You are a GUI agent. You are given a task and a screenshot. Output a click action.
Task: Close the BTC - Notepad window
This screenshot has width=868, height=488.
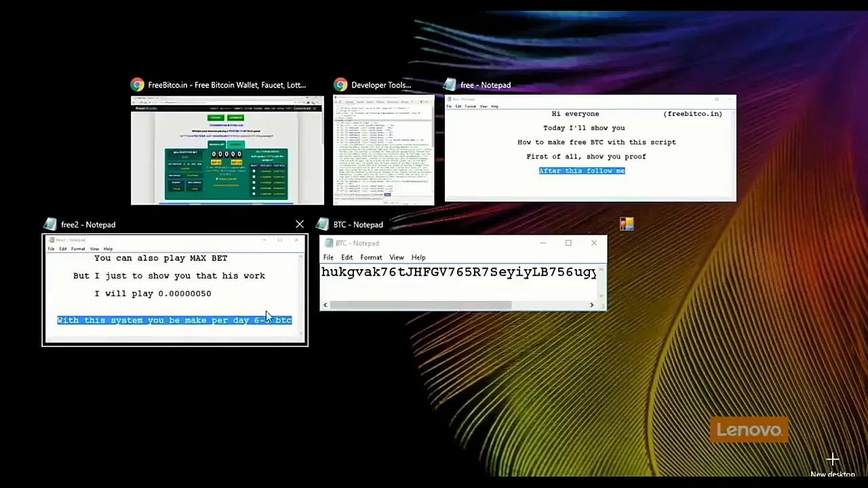pos(594,243)
